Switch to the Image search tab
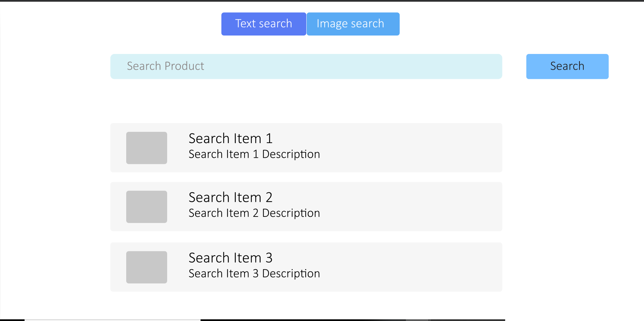Screen dimensions: 644x321 [353, 24]
